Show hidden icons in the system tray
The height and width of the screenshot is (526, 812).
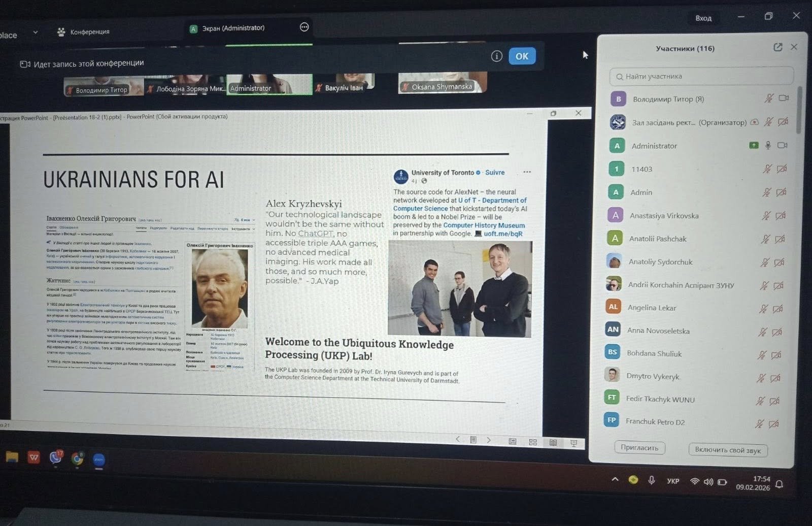click(x=615, y=479)
